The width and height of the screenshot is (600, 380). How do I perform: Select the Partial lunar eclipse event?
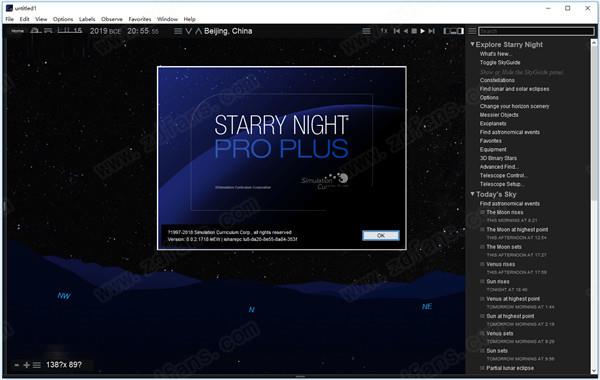pos(510,368)
